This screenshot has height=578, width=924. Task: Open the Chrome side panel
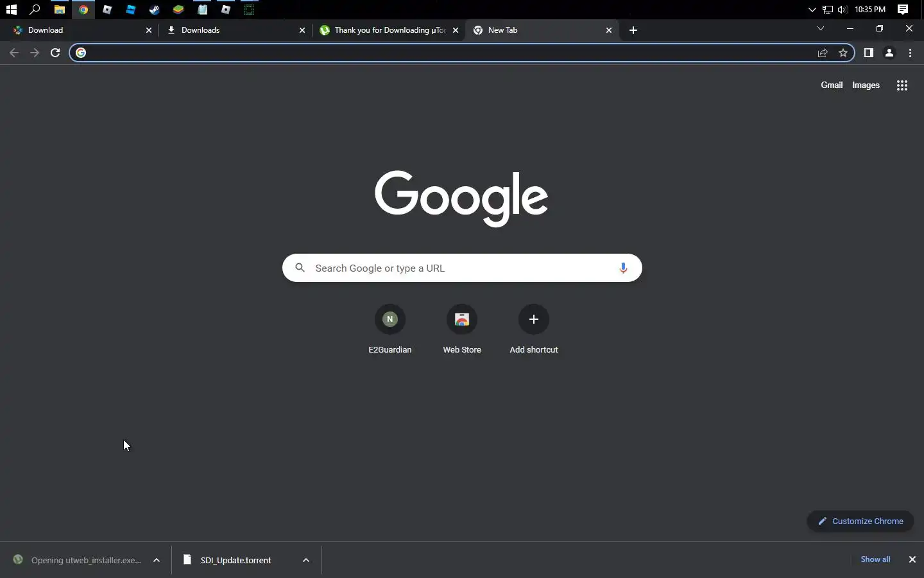pos(868,53)
